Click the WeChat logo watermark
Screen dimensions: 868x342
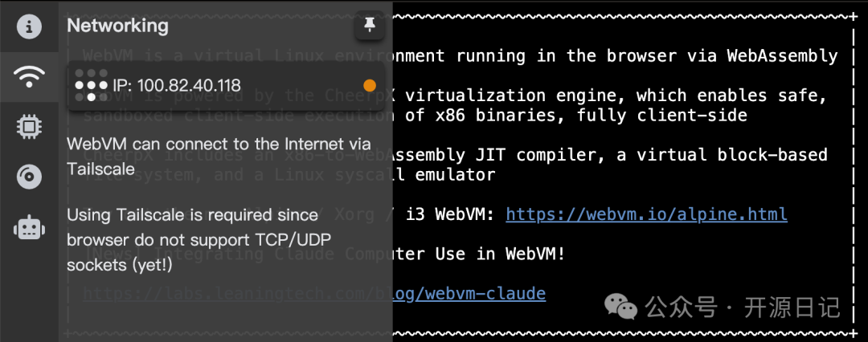[x=620, y=306]
